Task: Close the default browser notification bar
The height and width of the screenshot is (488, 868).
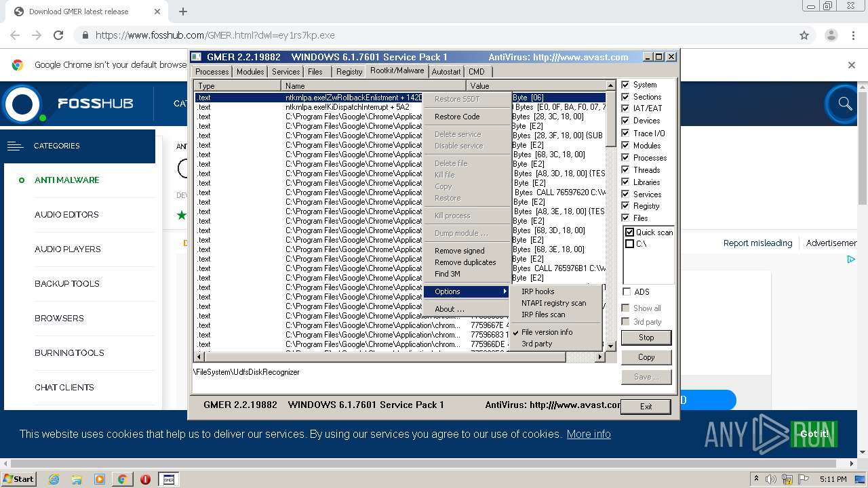Action: tap(852, 65)
